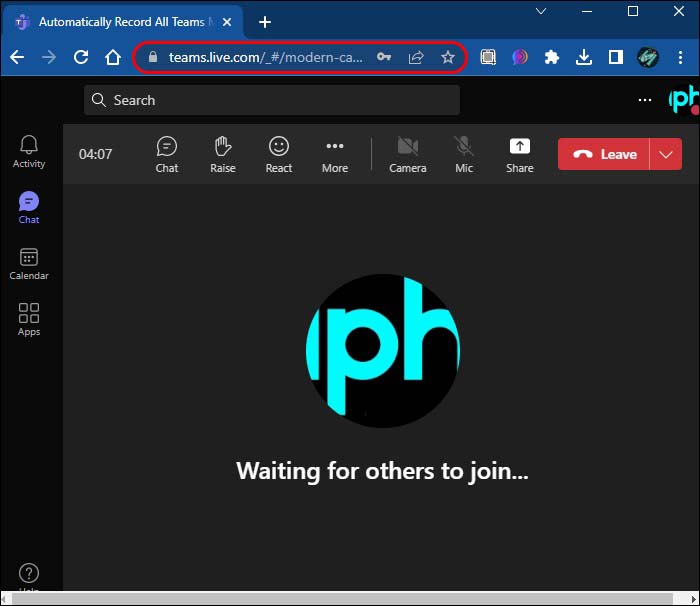Open Apps in the left sidebar
Screen dimensions: 700x606
click(x=29, y=319)
